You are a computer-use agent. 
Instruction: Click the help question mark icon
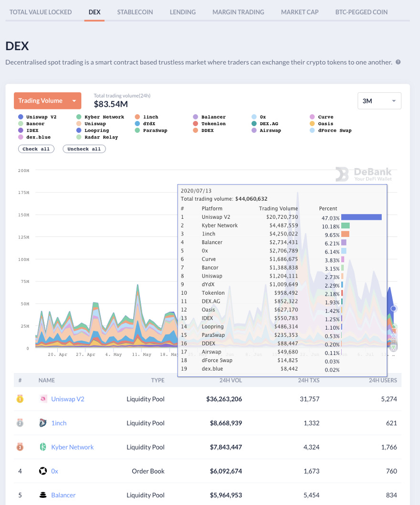398,62
